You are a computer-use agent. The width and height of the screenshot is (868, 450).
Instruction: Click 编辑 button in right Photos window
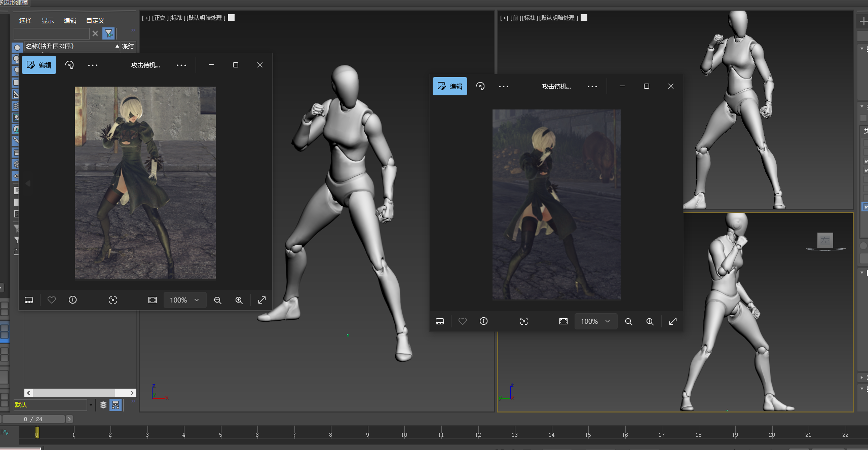click(450, 86)
